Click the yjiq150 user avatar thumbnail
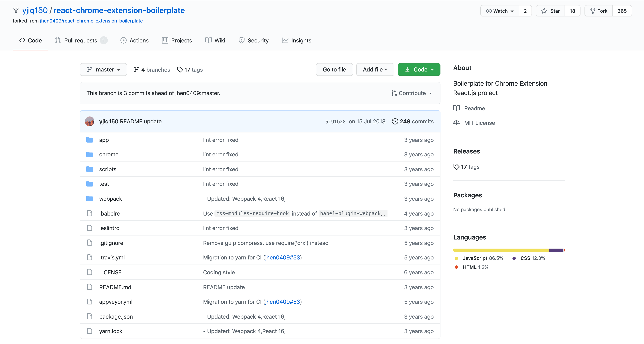This screenshot has width=644, height=344. point(89,121)
